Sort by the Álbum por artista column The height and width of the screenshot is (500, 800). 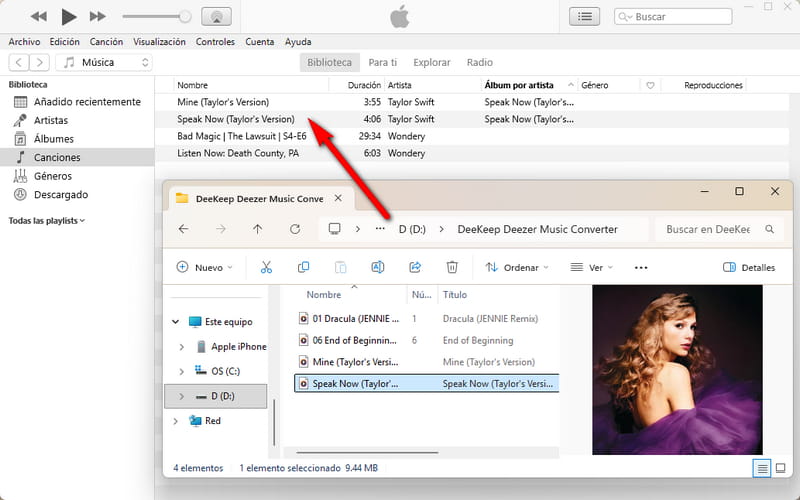pyautogui.click(x=529, y=85)
